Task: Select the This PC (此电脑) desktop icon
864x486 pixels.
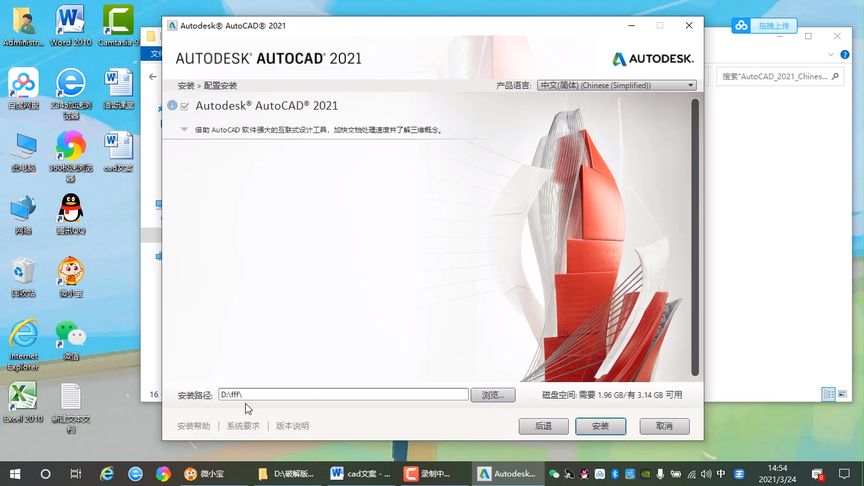Action: coord(23,152)
